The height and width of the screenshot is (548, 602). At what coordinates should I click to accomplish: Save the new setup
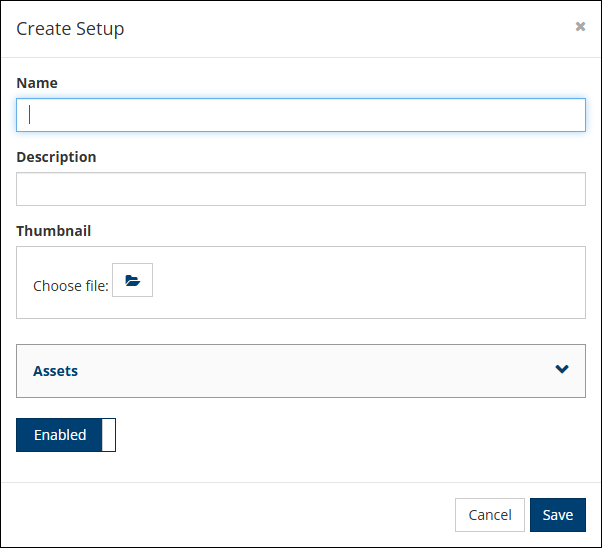coord(557,515)
